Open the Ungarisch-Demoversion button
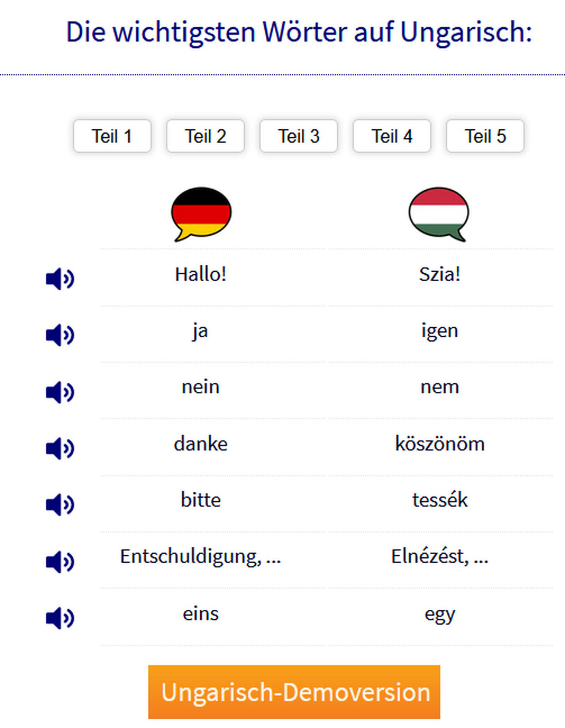 [x=294, y=692]
